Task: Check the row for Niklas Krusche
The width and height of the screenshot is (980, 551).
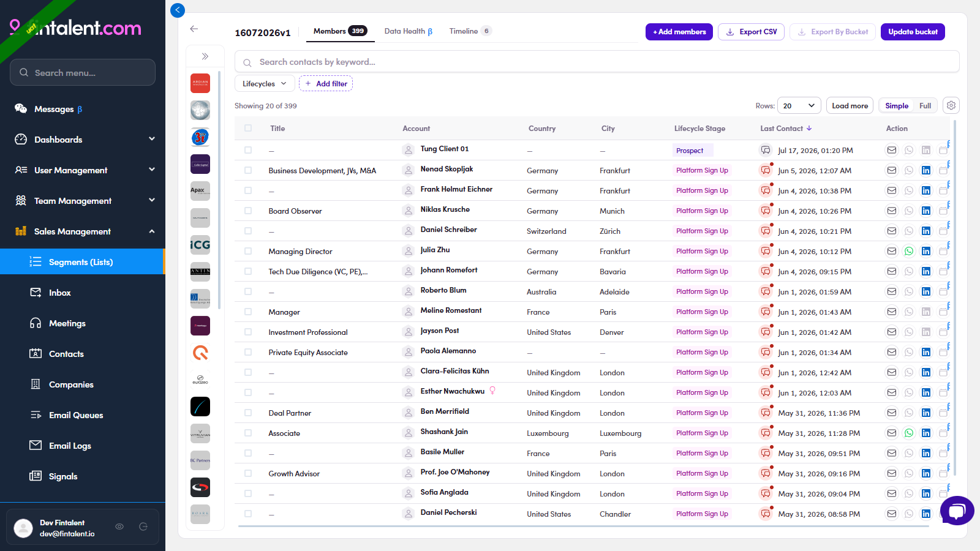Action: pos(248,211)
